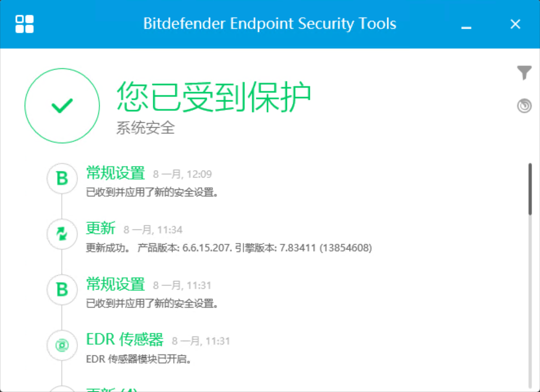
Task: Open the 常规设置 entry from 11:31
Action: pos(116,285)
